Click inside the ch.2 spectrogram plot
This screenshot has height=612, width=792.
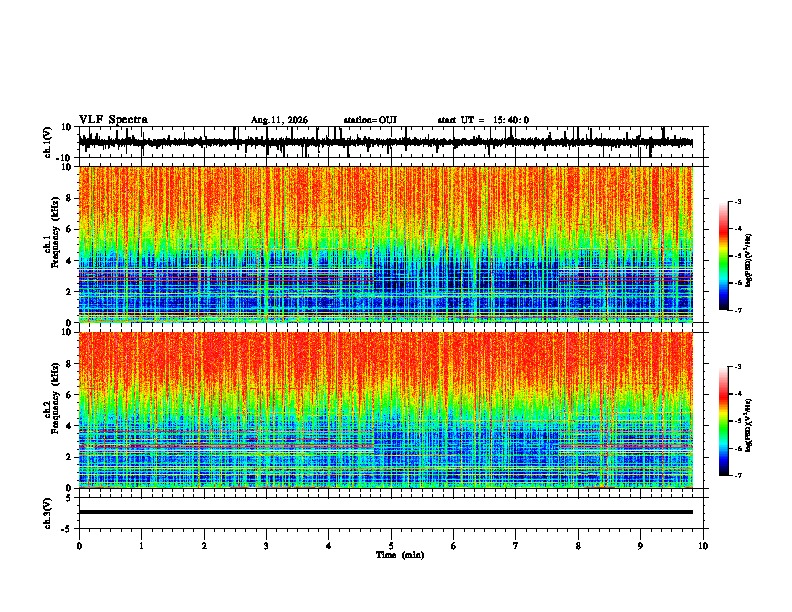click(x=386, y=410)
